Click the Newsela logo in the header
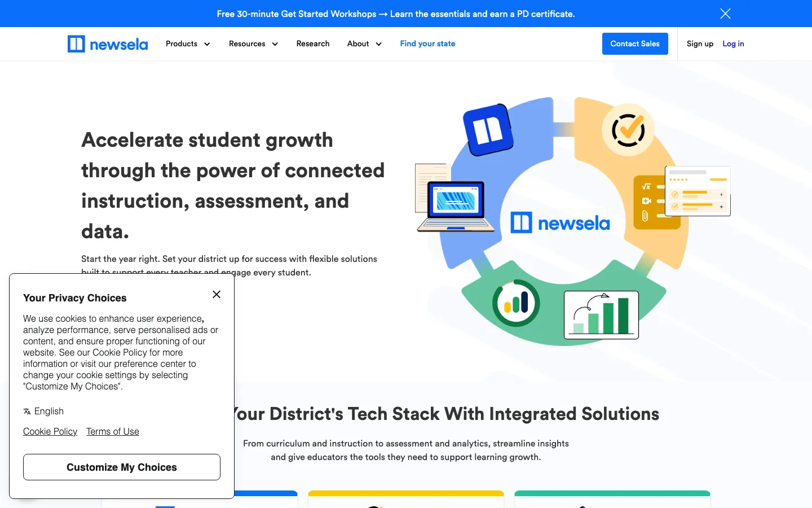812x508 pixels. point(108,44)
